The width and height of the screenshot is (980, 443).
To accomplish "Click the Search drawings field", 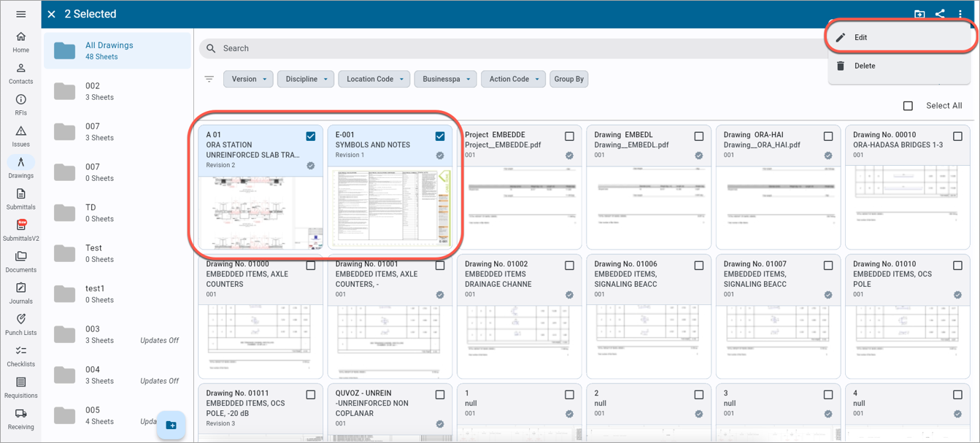I will point(511,48).
